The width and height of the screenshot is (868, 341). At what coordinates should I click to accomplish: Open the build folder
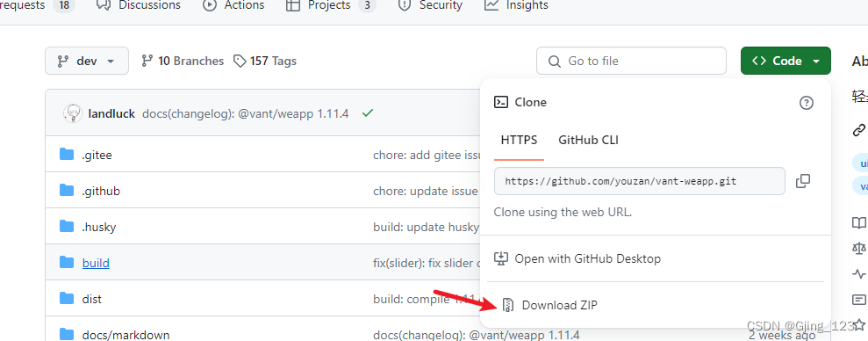(x=96, y=263)
